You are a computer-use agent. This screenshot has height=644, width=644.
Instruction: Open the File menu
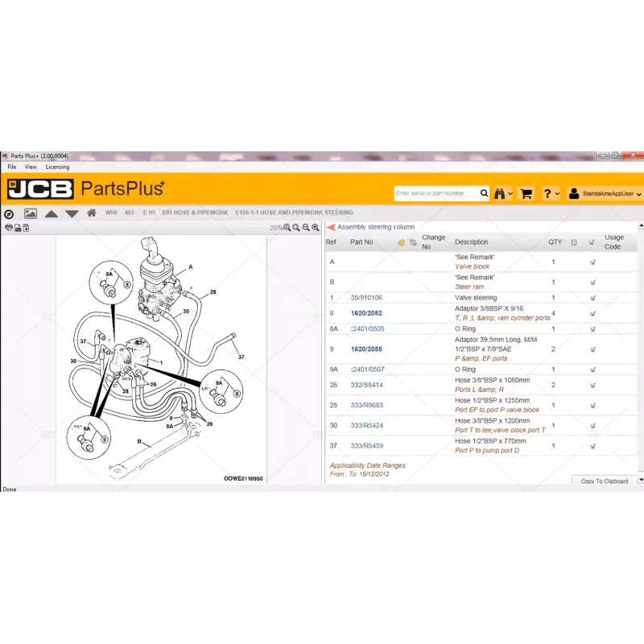pos(10,167)
